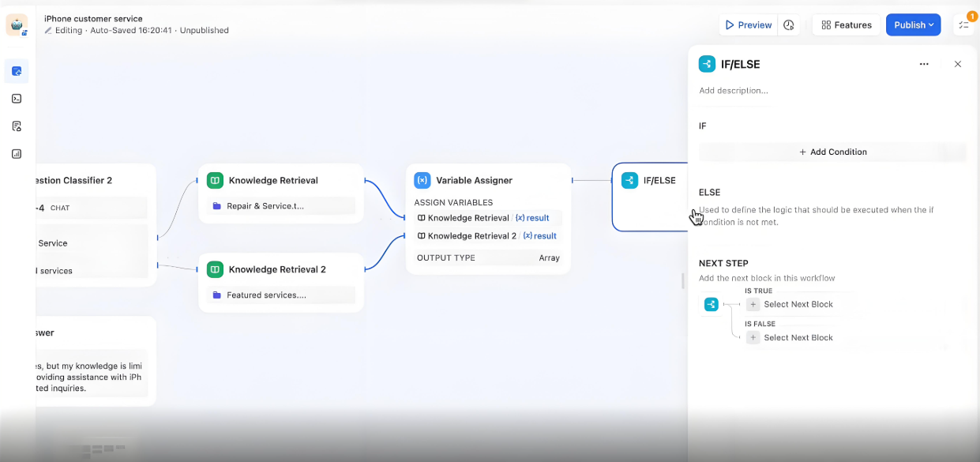Click the panel resize handle left of IF/ELSE panel
Image resolution: width=980 pixels, height=462 pixels.
[683, 280]
